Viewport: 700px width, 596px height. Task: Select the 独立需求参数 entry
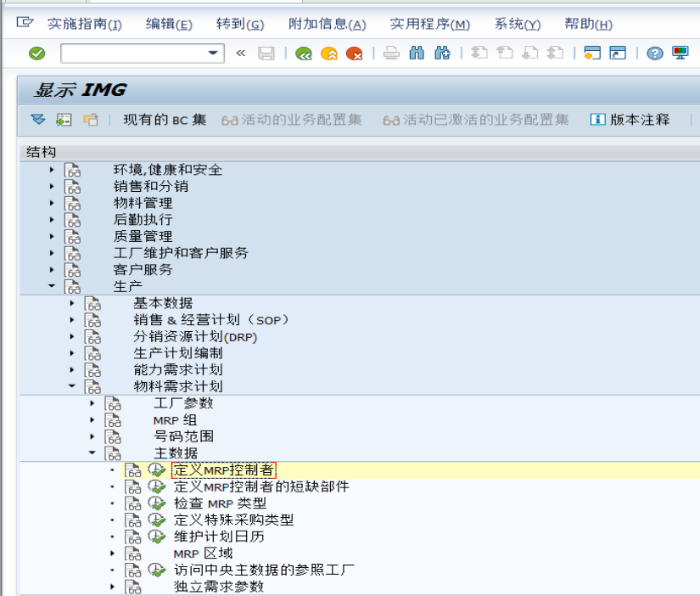[x=219, y=586]
